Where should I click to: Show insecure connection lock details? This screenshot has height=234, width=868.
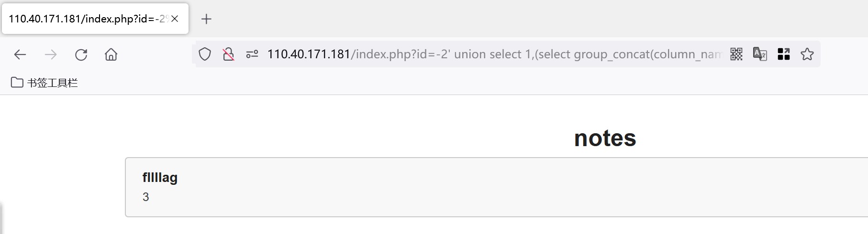[x=229, y=54]
